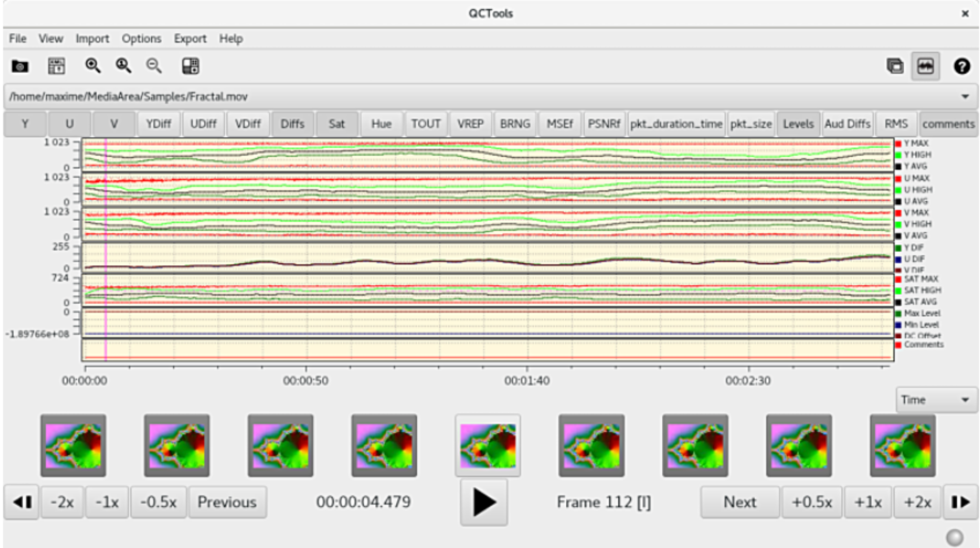Click the Next frame button
Screen dimensions: 980x548
(x=740, y=502)
